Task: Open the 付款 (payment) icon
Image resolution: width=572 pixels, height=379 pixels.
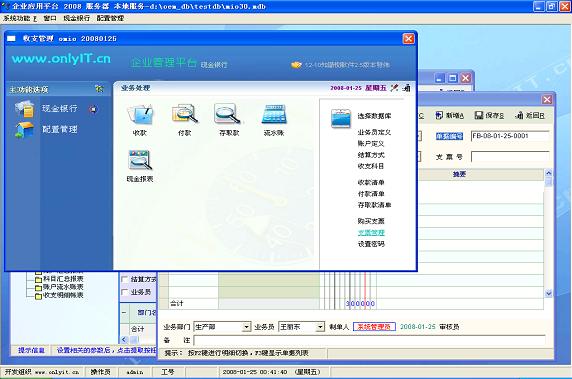Action: [185, 114]
